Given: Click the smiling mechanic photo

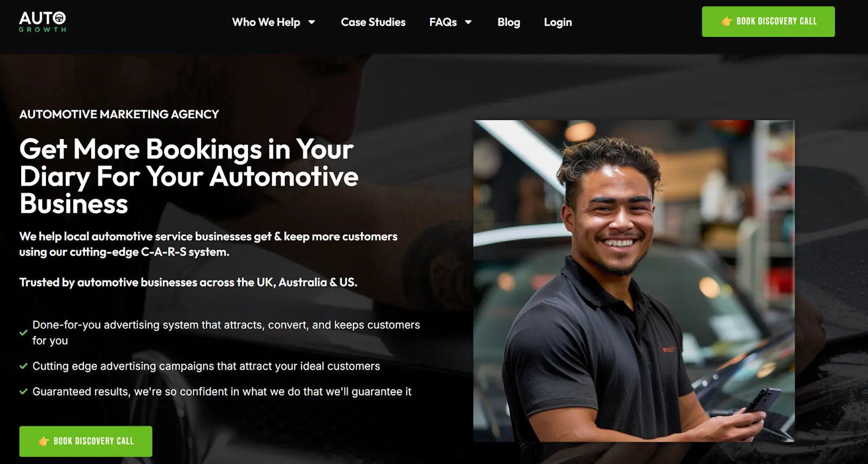Looking at the screenshot, I should coord(634,281).
